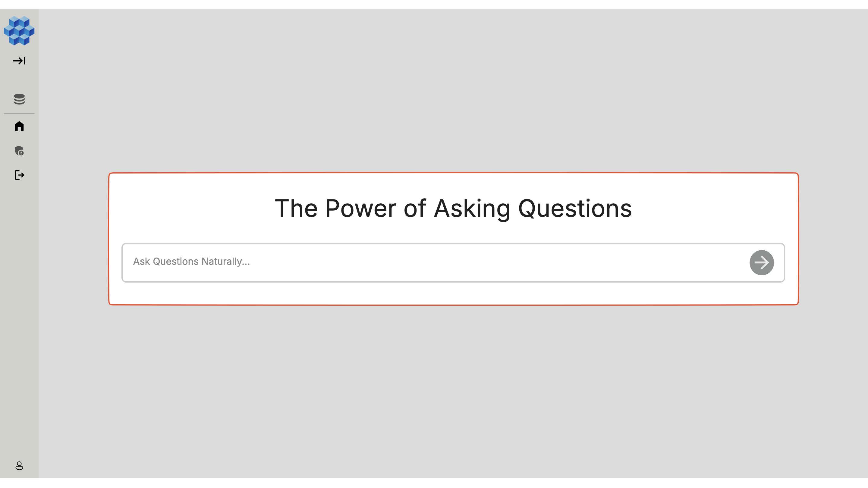This screenshot has width=868, height=488.
Task: Click the "Ask Questions Naturally..." placeholder text
Action: (191, 261)
